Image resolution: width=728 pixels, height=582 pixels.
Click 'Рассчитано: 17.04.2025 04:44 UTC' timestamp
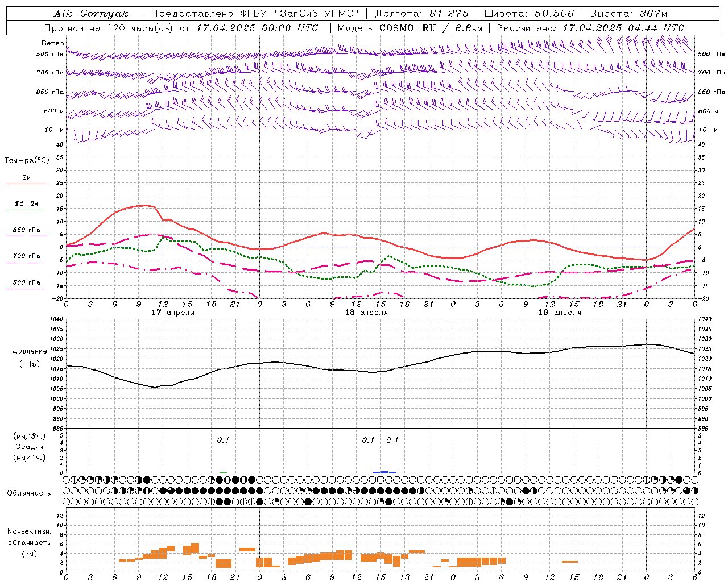(x=590, y=28)
